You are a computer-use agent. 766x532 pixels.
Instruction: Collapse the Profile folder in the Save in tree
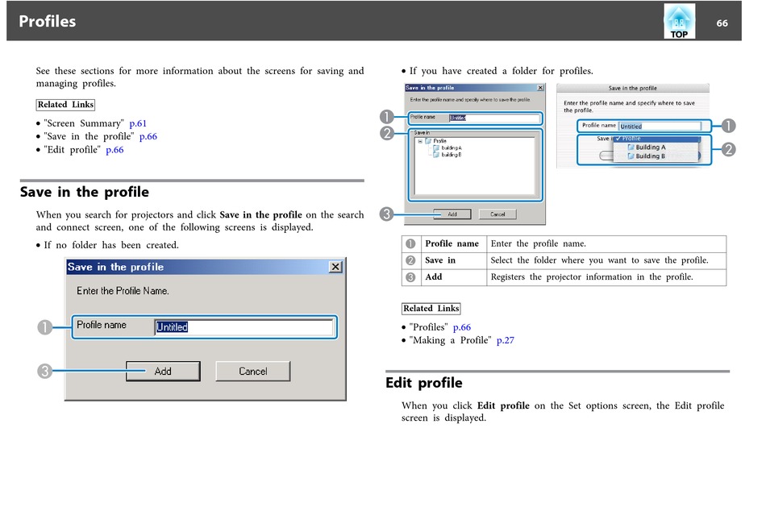[420, 141]
